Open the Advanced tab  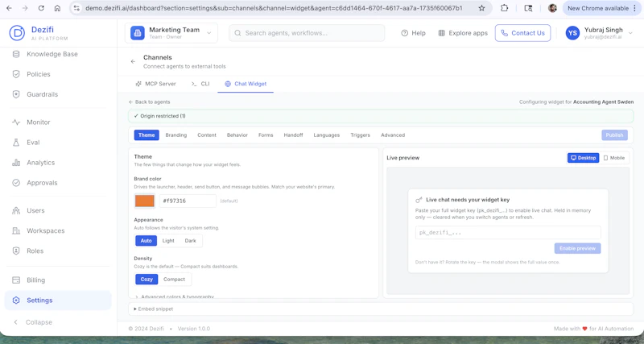pos(393,135)
